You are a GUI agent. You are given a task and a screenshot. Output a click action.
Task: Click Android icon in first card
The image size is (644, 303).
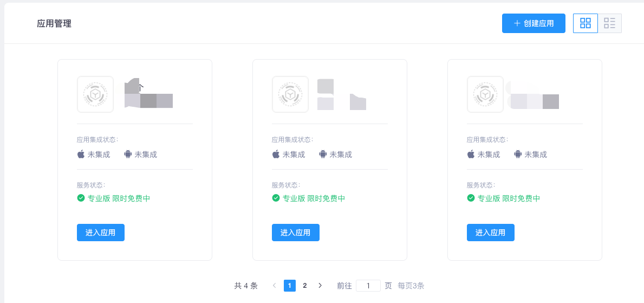coord(128,154)
